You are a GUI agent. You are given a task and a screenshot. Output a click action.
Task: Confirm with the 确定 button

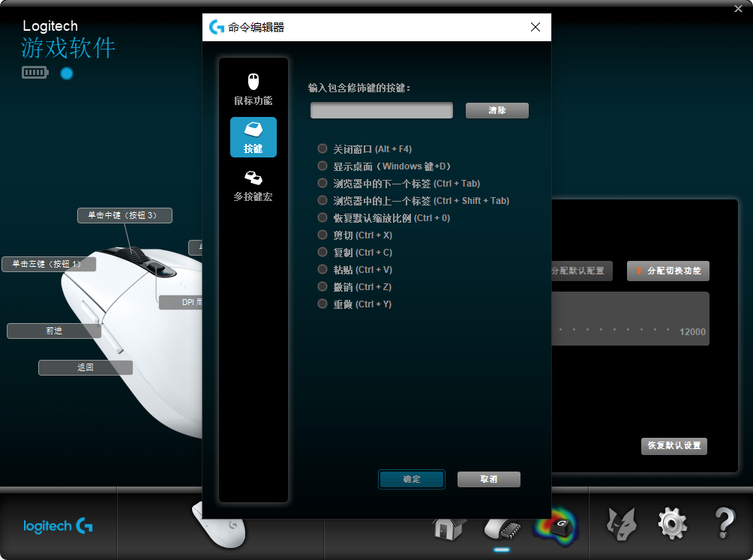pyautogui.click(x=412, y=479)
